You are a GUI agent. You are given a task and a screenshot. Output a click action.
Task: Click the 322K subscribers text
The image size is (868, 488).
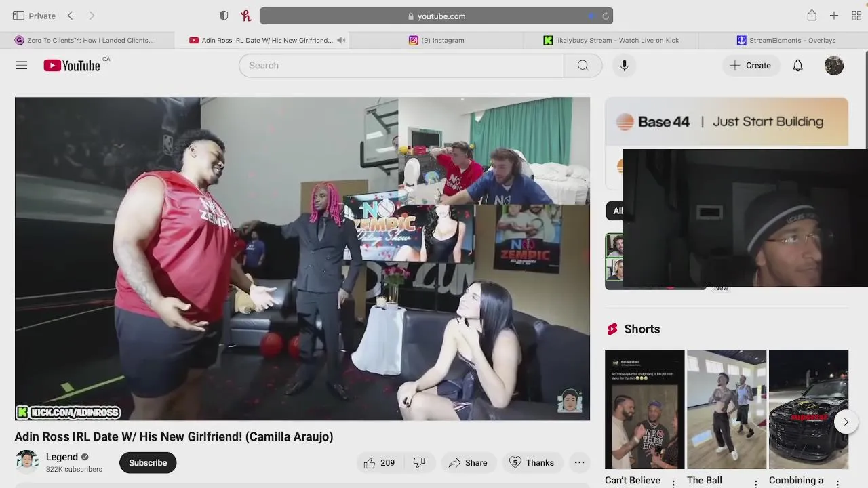pos(74,469)
